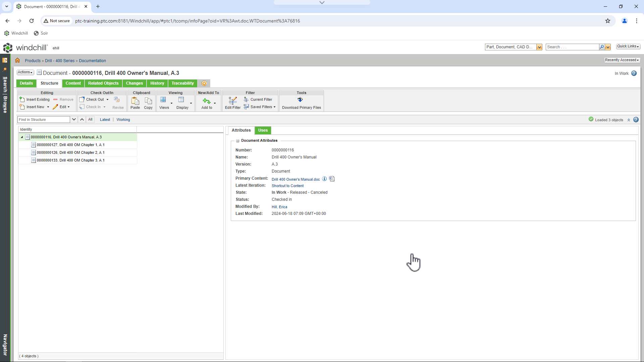Viewport: 644px width, 362px height.
Task: Click the search magnifier icon
Action: point(602,47)
